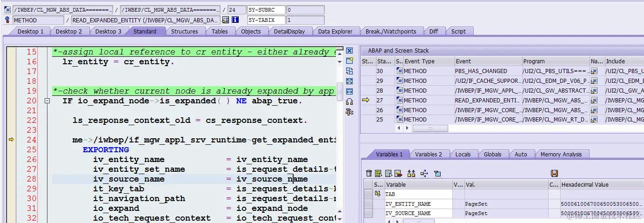Click the gear event icon beside METHOD field
Viewport: 644px width, 223px height.
(x=7, y=20)
